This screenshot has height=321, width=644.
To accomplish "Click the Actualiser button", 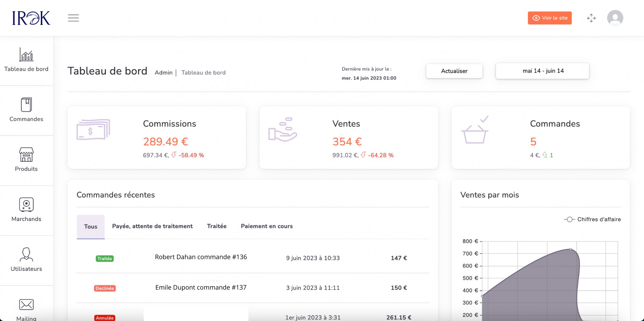I will pyautogui.click(x=454, y=71).
